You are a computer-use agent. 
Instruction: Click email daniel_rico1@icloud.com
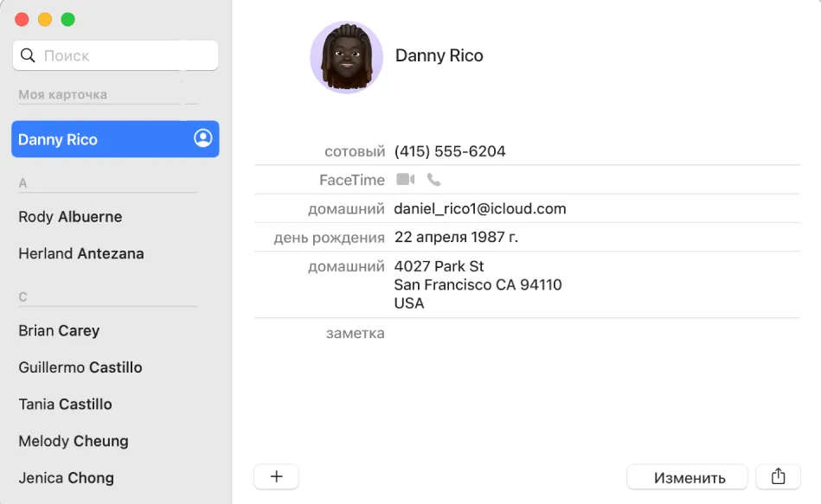pyautogui.click(x=479, y=209)
